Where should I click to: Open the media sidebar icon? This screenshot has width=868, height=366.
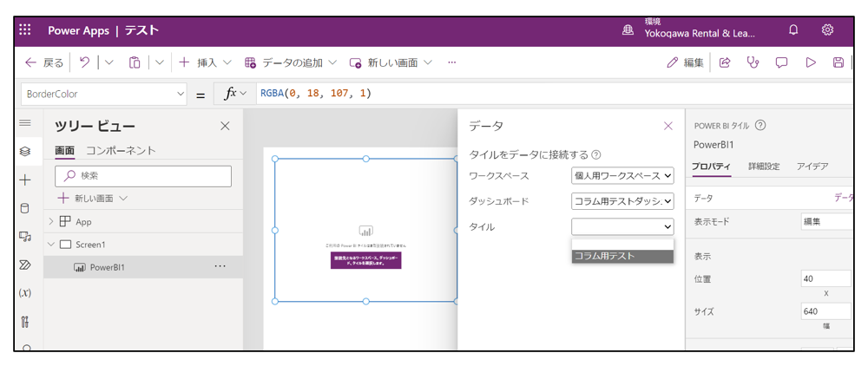pos(25,237)
